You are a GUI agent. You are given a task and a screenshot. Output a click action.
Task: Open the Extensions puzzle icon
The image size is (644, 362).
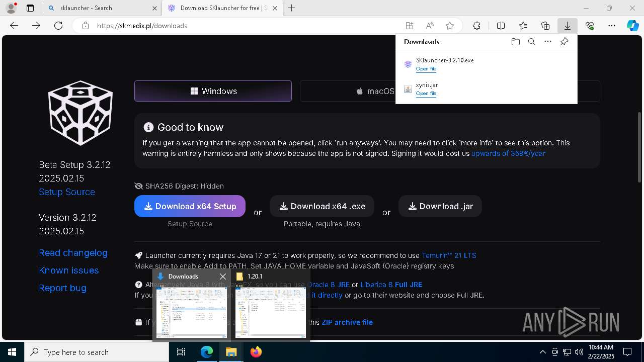point(476,26)
